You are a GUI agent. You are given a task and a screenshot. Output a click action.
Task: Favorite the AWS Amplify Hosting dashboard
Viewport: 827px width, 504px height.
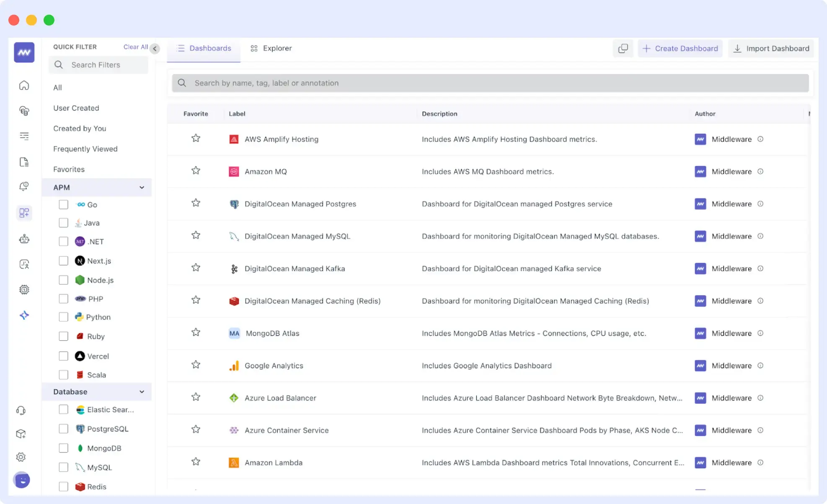pos(196,138)
